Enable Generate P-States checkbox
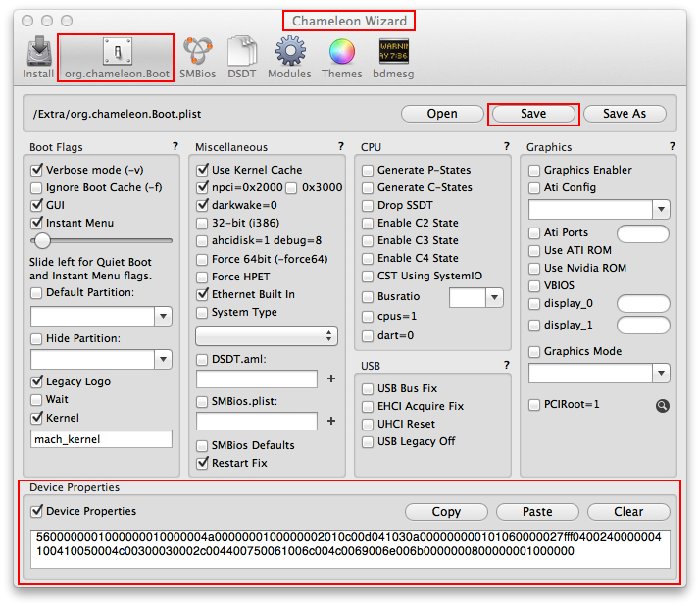Screen dimensions: 700x607 click(x=368, y=171)
